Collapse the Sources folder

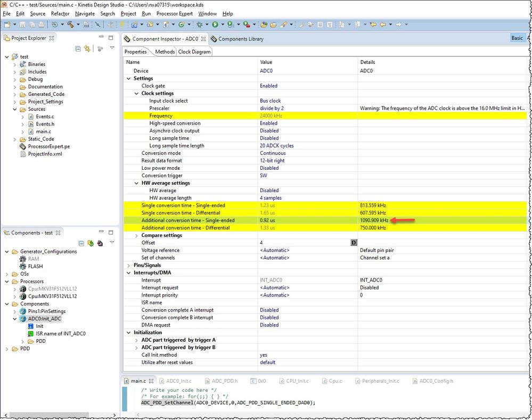(14, 109)
